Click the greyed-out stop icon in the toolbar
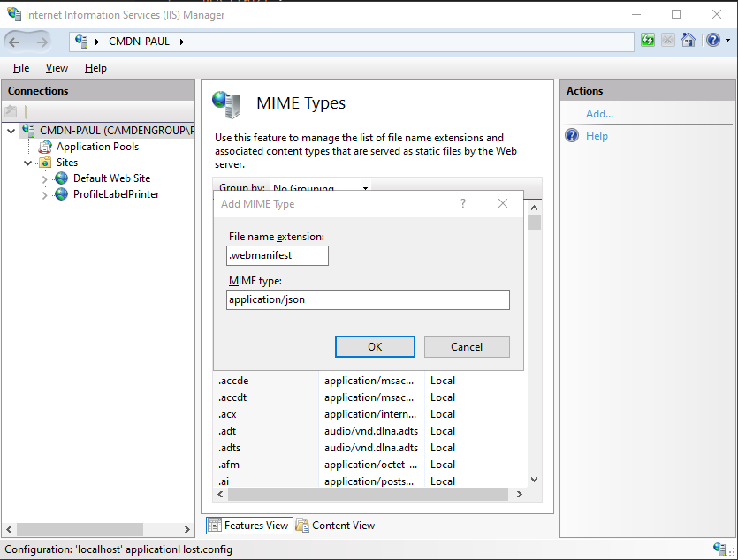 coord(668,41)
